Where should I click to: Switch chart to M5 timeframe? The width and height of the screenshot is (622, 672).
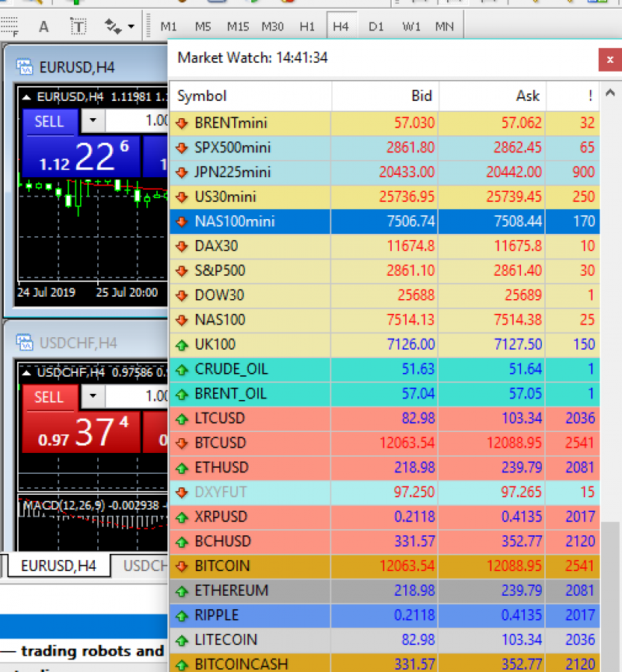tap(203, 26)
